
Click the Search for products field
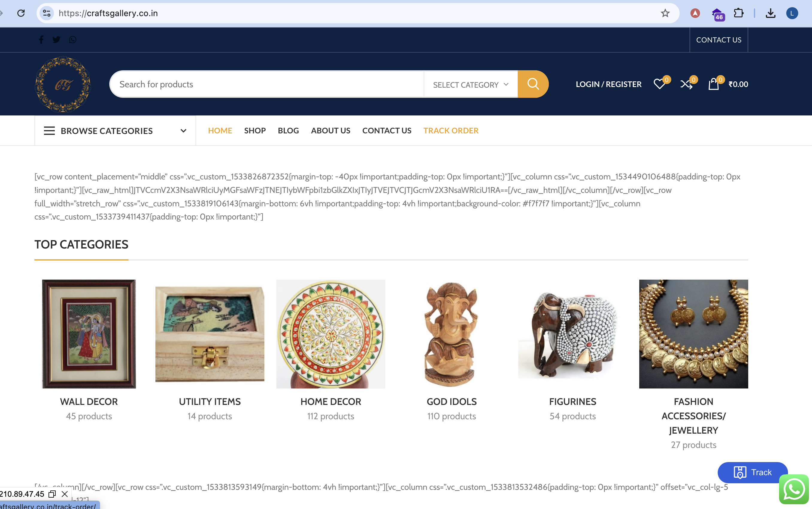point(266,84)
